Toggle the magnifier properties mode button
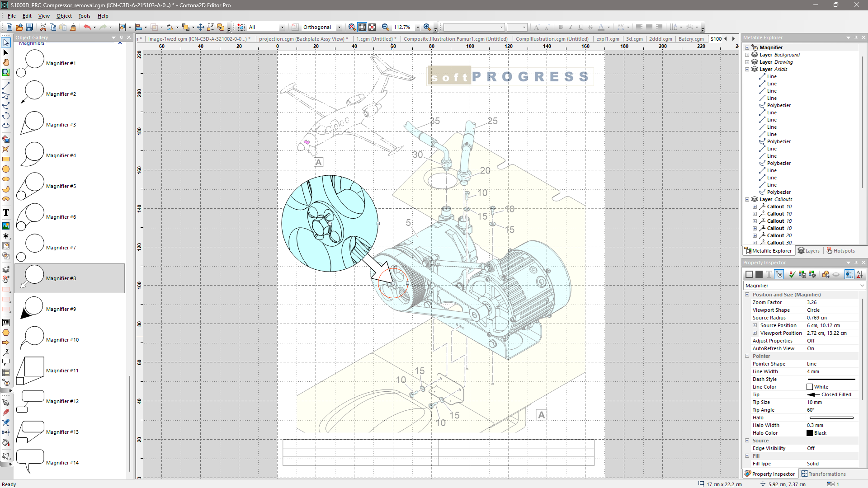This screenshot has width=868, height=488. (779, 274)
